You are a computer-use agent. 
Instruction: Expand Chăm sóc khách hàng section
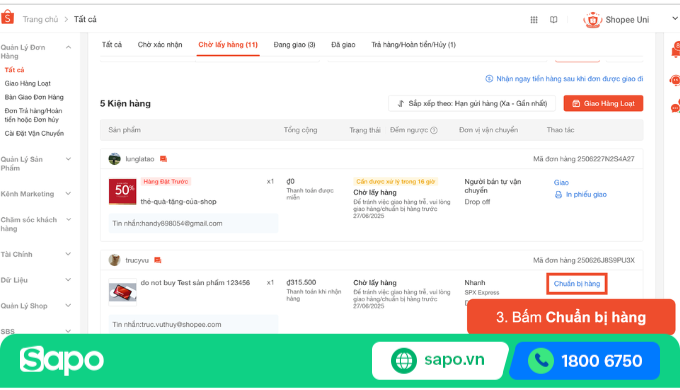(68, 220)
